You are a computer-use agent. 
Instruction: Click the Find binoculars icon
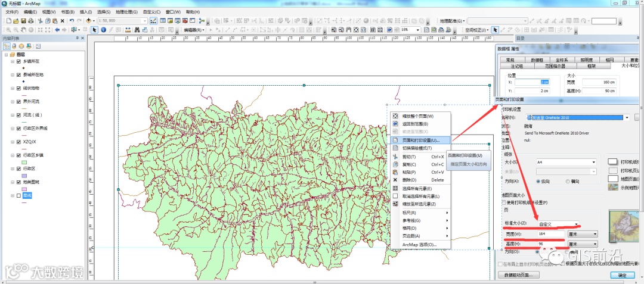[137, 30]
